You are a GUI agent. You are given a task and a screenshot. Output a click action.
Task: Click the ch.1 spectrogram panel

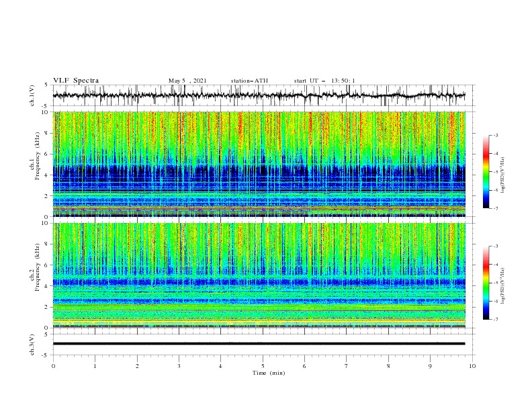tap(259, 164)
